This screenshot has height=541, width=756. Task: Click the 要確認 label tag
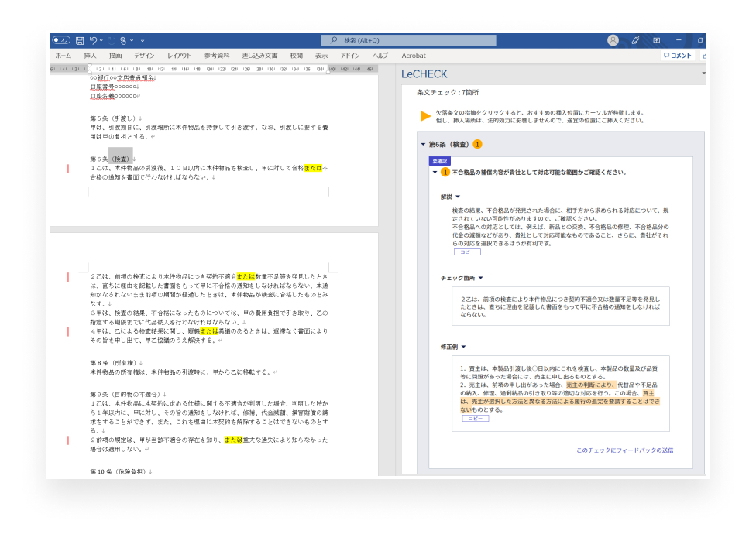440,161
